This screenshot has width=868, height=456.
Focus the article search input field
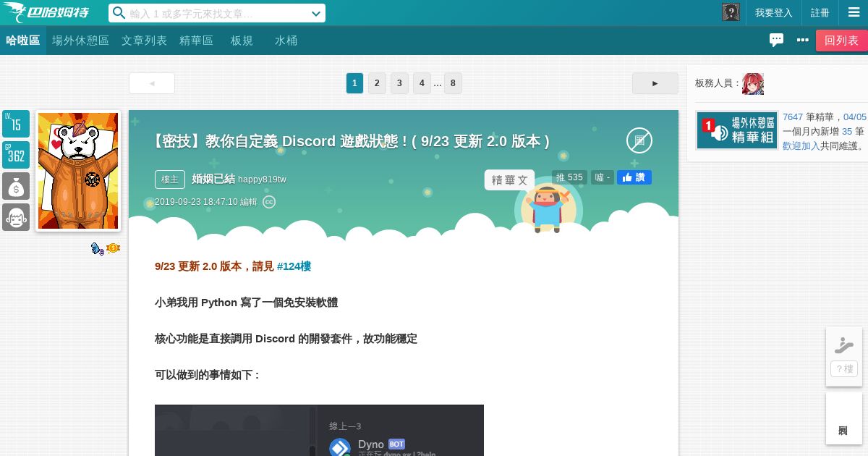click(x=218, y=13)
